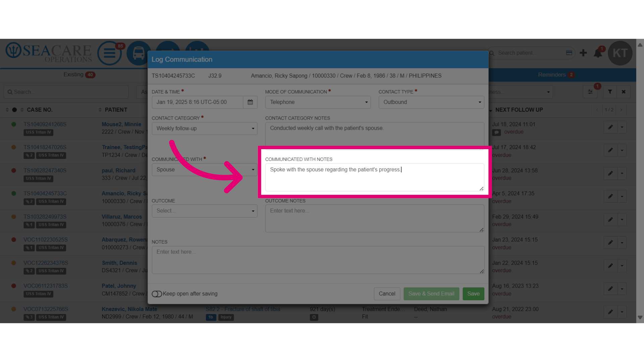
Task: Edit case with follow up Jun 28, 2024
Action: click(x=610, y=174)
